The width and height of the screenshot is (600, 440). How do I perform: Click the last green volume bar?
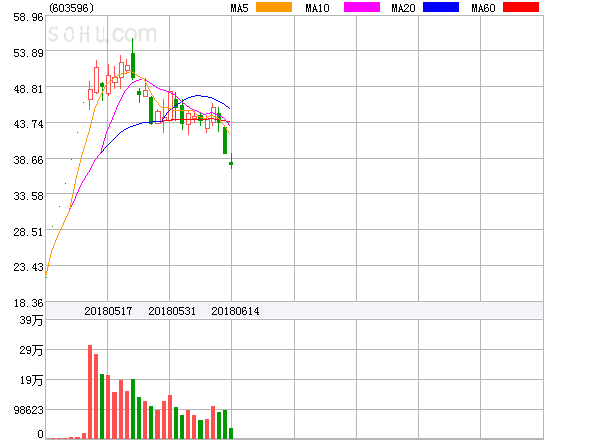click(231, 433)
